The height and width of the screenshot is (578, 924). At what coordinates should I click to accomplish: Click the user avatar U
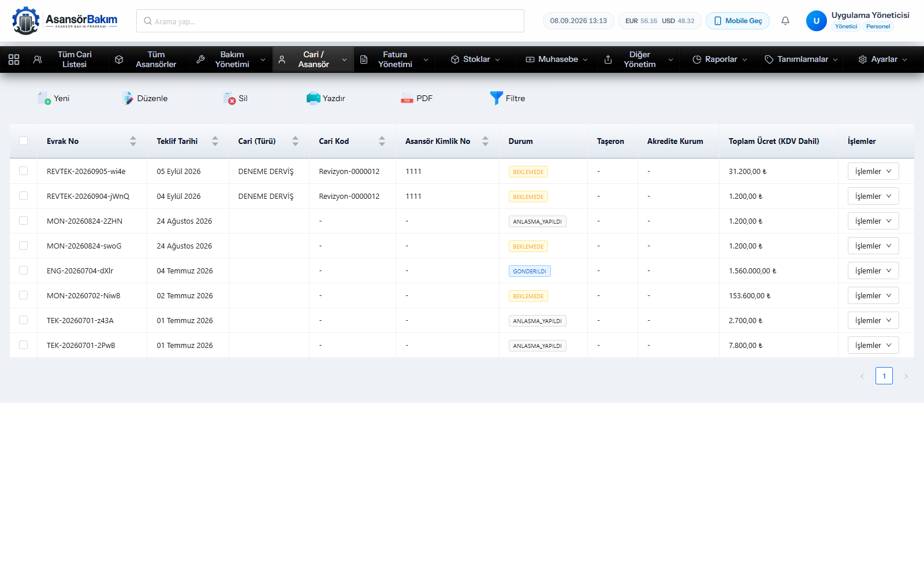click(816, 21)
